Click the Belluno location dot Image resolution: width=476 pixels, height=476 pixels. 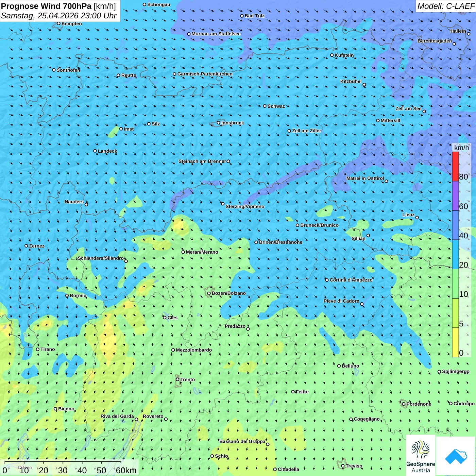(339, 366)
